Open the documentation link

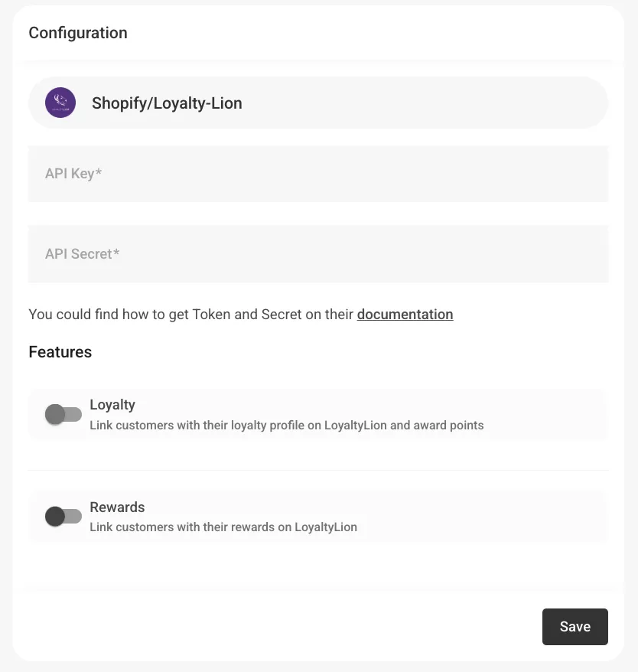pyautogui.click(x=405, y=315)
